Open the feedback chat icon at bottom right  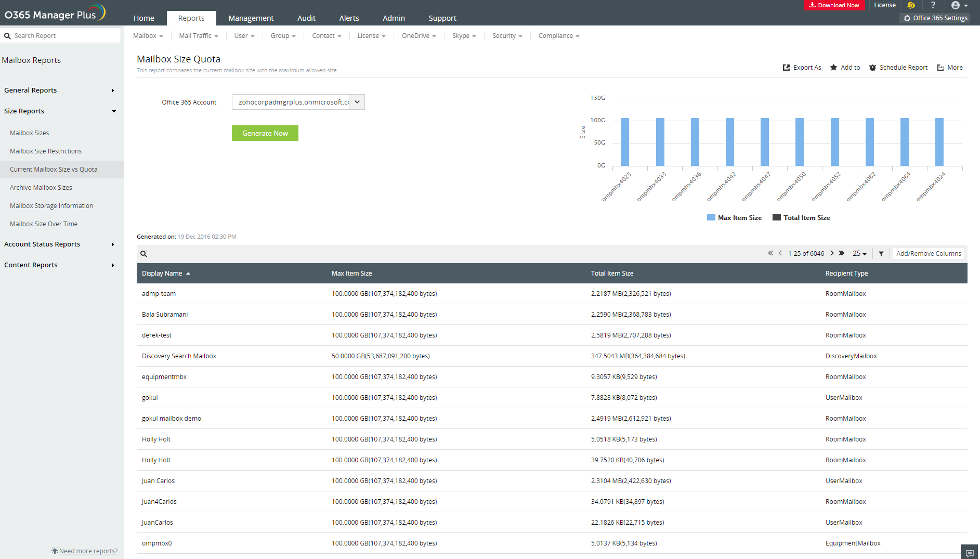click(970, 552)
